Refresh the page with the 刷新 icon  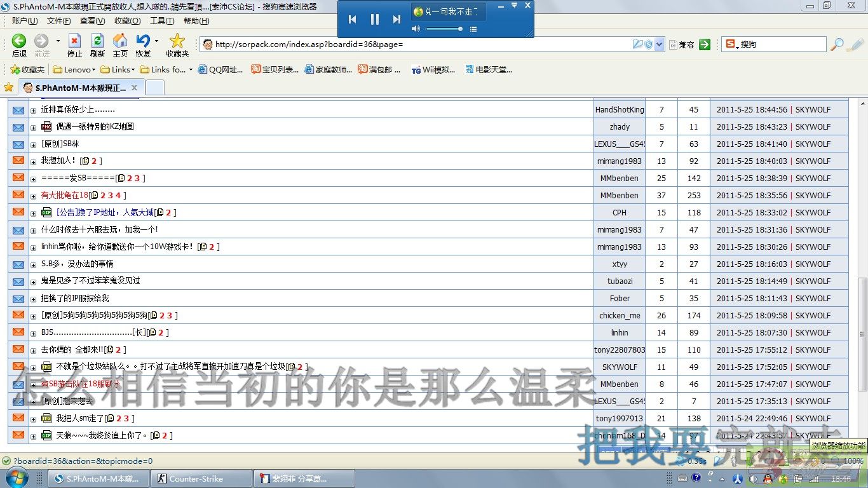[97, 42]
